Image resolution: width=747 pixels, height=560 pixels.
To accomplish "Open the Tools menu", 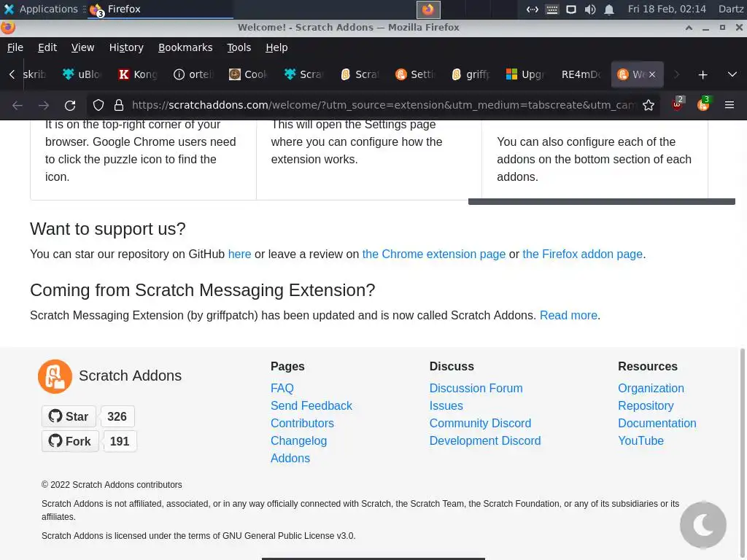I will point(239,47).
